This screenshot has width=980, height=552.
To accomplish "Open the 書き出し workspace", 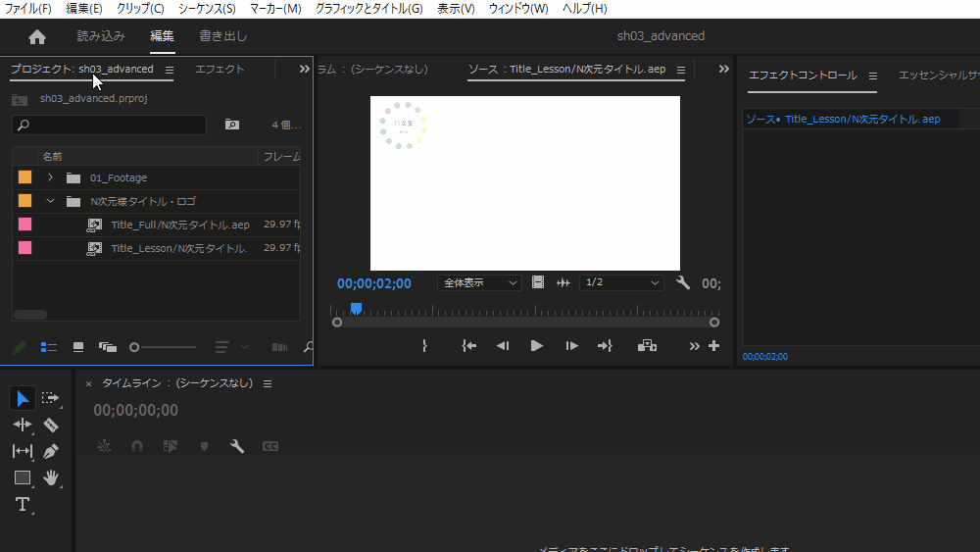I will pyautogui.click(x=223, y=36).
